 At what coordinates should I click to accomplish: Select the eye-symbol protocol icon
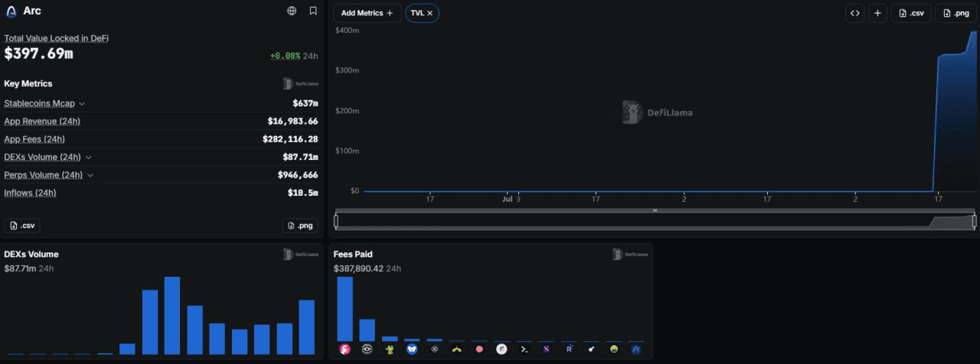click(367, 349)
